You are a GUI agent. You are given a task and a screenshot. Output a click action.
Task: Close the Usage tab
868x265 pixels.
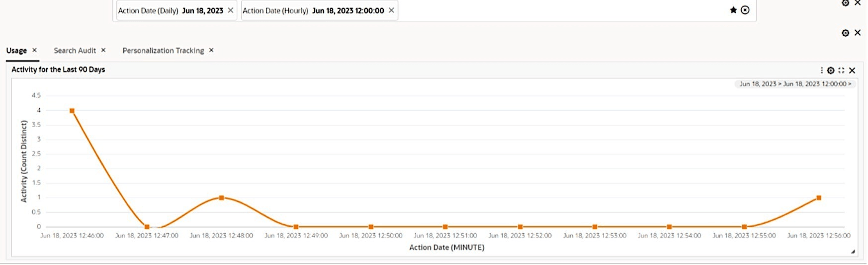(34, 50)
